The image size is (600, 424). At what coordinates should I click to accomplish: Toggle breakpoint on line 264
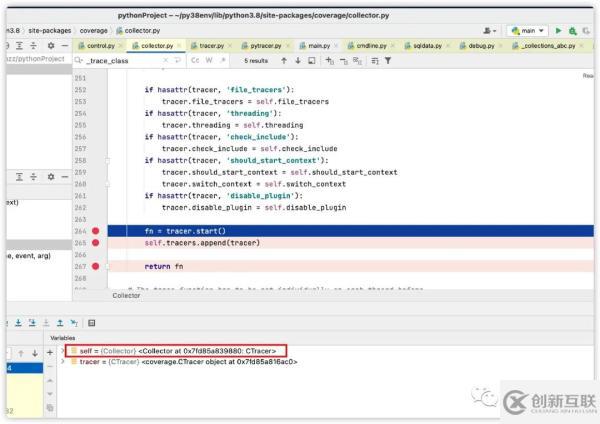96,231
